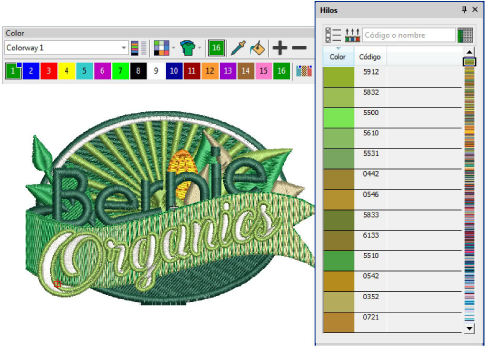Switch Hilos panel to list view icon
Viewport: 485px width, 362px height.
(x=333, y=35)
